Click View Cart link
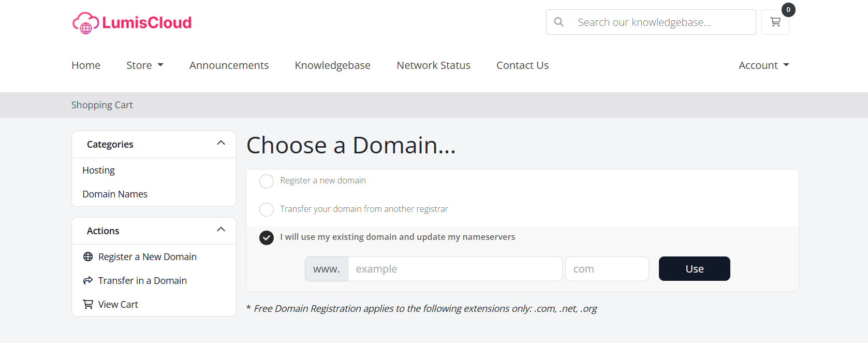 tap(118, 305)
